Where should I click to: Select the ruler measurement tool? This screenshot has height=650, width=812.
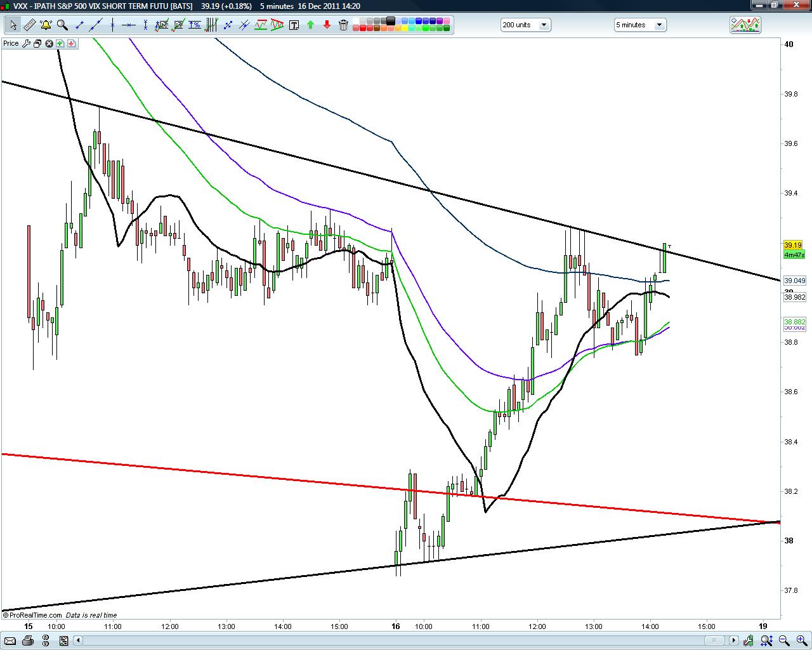(x=30, y=25)
